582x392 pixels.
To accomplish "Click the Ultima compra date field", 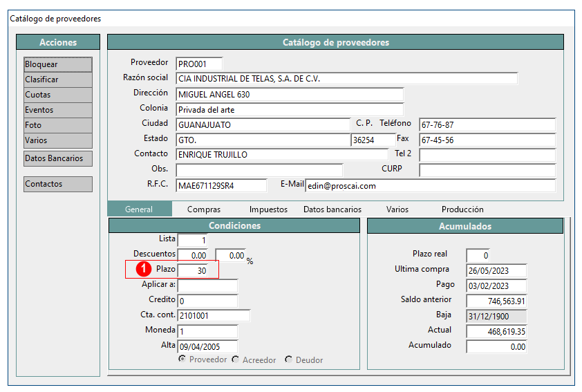I will click(496, 270).
